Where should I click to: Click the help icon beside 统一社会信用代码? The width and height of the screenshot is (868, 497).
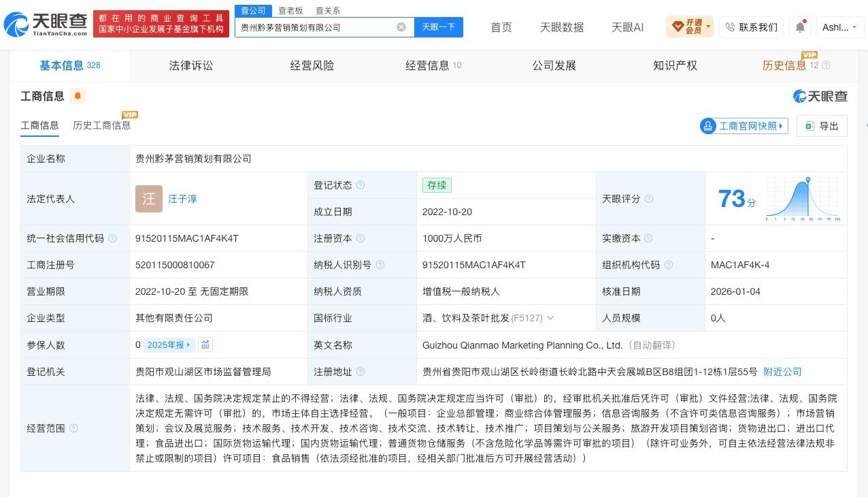pos(112,238)
